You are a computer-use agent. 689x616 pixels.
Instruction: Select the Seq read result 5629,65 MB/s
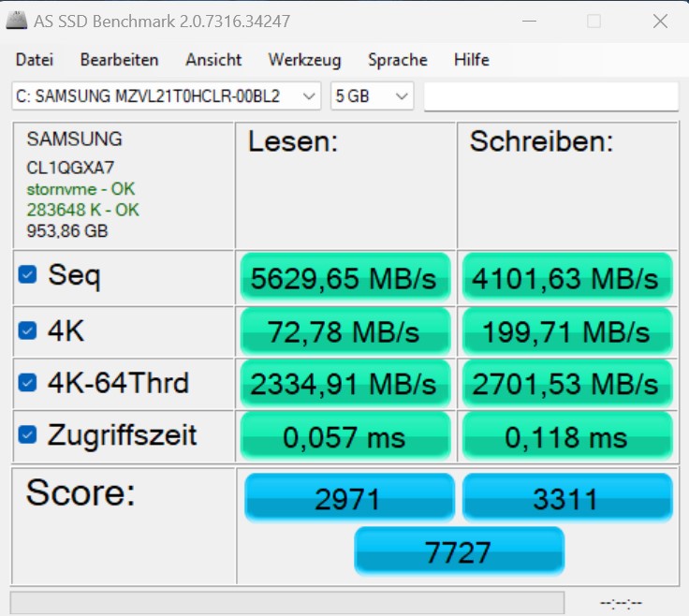[344, 278]
